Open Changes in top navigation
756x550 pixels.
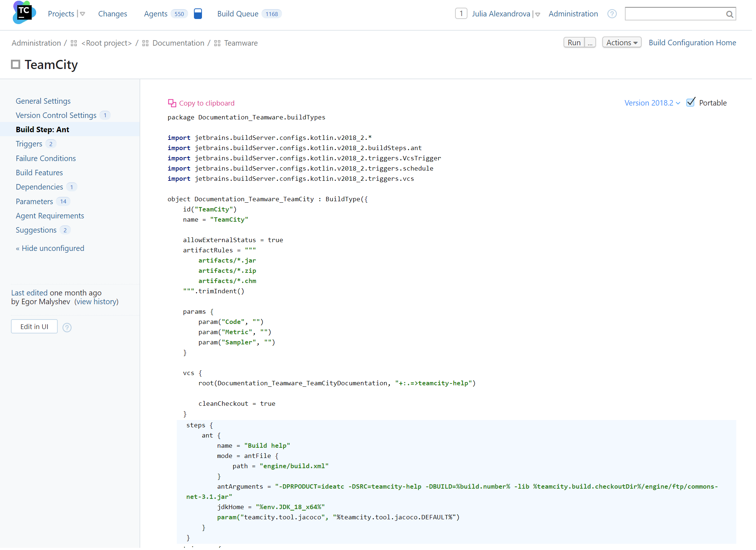[113, 14]
